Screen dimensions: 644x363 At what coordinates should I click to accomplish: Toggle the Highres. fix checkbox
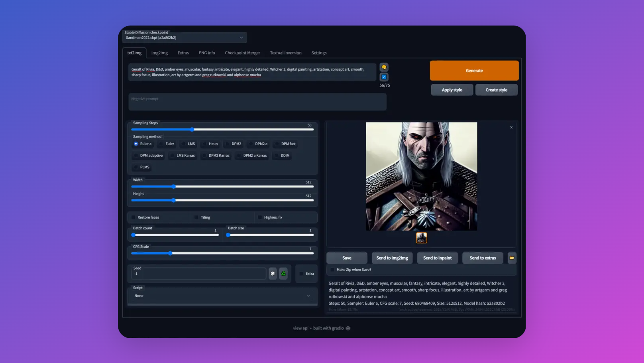[x=260, y=217]
